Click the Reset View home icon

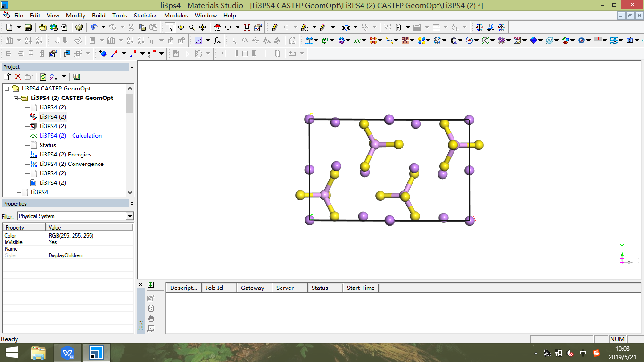(x=217, y=27)
